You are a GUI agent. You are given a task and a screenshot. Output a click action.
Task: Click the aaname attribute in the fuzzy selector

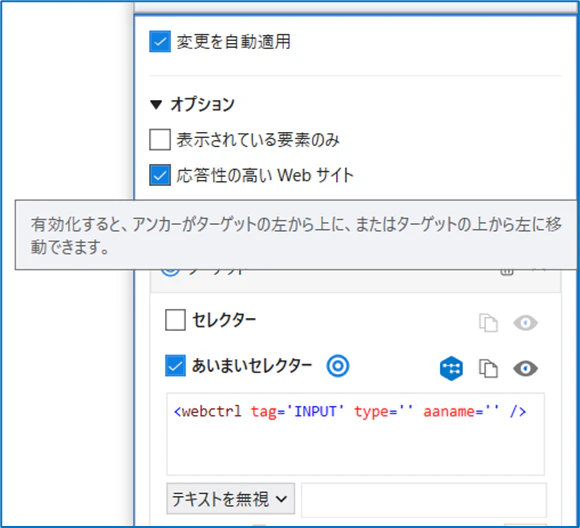click(x=449, y=412)
